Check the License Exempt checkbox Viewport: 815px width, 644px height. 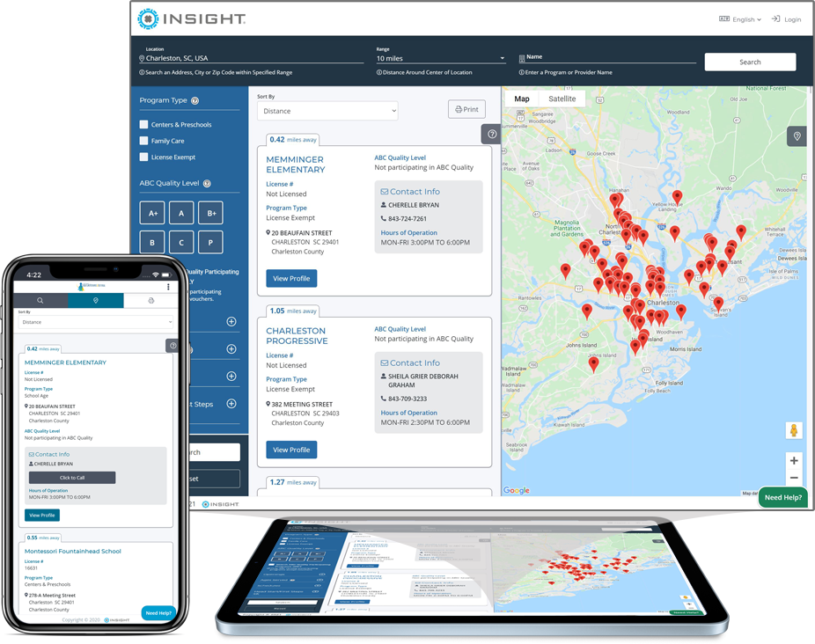coord(144,157)
